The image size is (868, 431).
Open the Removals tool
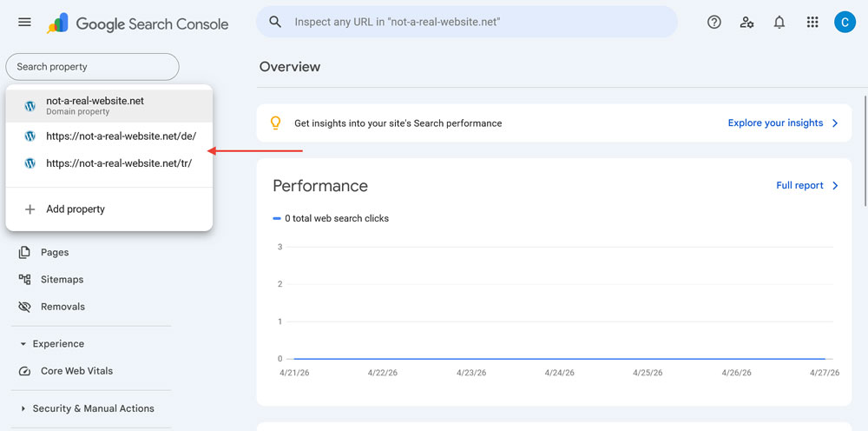click(x=62, y=307)
